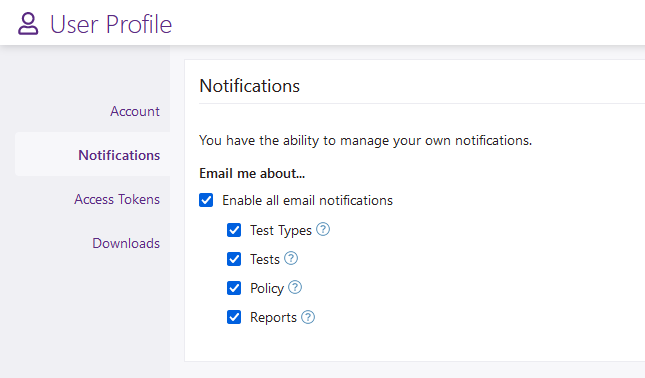Open help icon next to Policy

pos(295,287)
